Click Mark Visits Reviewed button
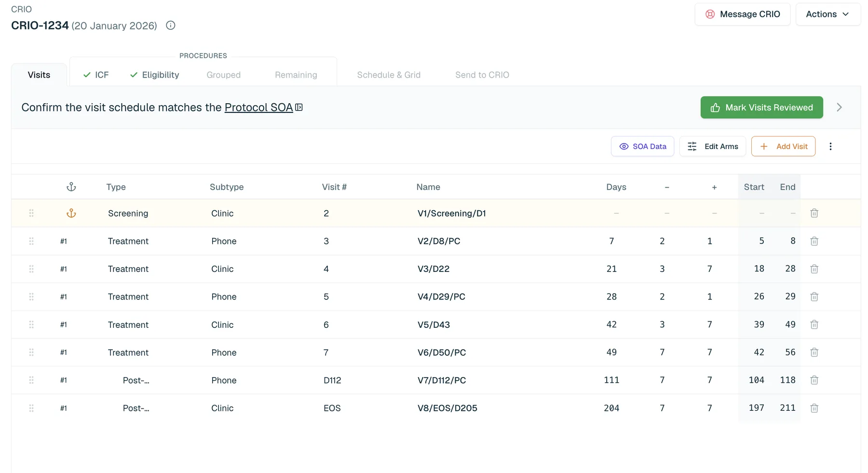Viewport: 868px width, 473px height. (762, 108)
